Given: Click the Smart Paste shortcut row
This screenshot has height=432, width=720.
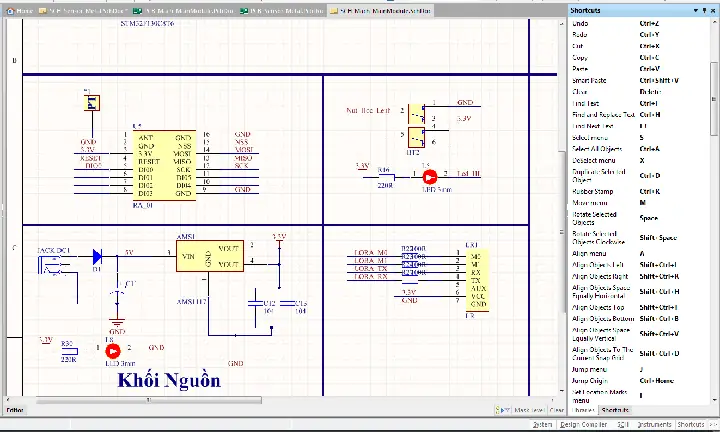Looking at the screenshot, I should coord(638,80).
